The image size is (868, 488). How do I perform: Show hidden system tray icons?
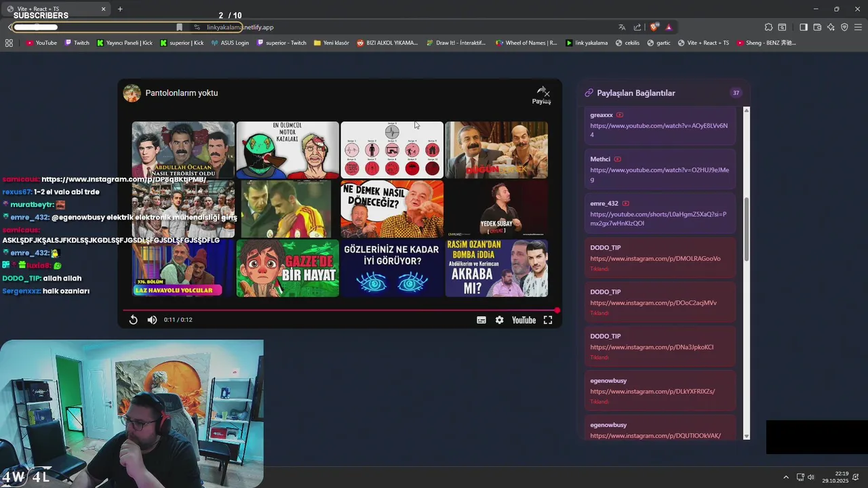coord(786,477)
